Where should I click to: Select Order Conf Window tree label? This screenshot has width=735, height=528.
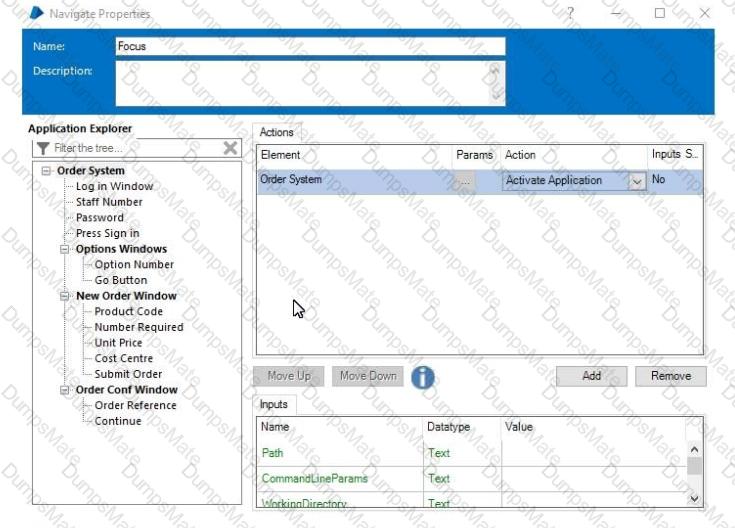[127, 390]
